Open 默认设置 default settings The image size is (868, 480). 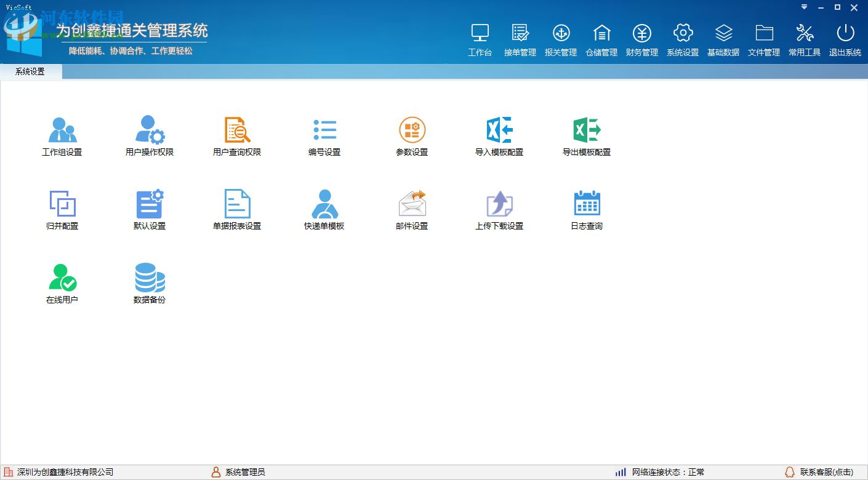click(x=150, y=210)
